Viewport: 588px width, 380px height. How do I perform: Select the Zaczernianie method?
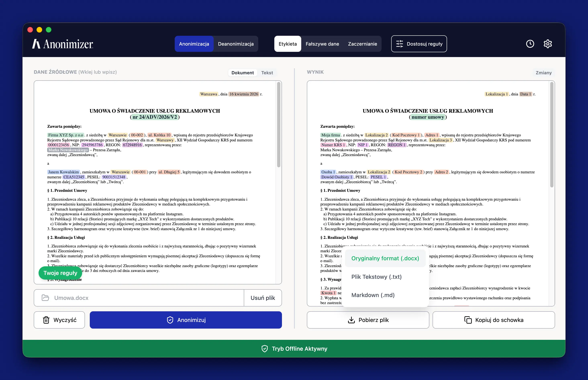[x=362, y=44]
